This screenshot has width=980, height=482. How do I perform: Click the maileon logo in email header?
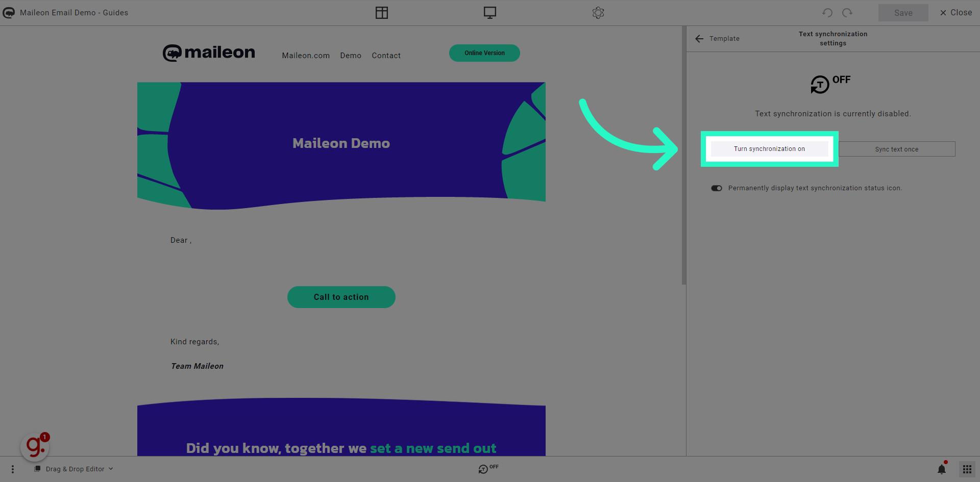(209, 53)
